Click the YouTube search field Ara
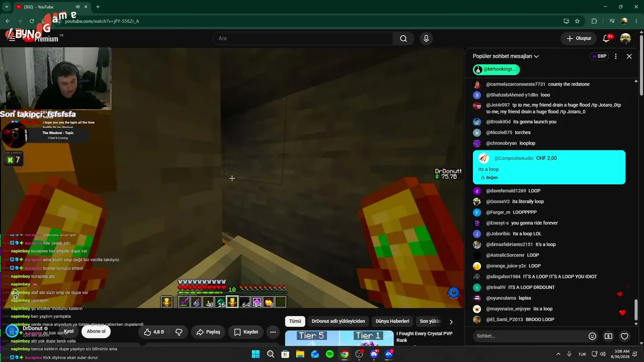The image size is (644, 362). [x=303, y=39]
